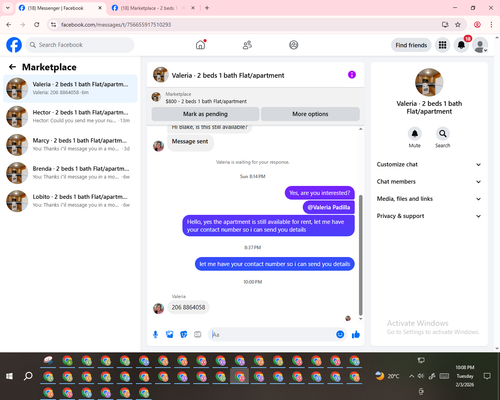Expand the Chat members section

(429, 182)
